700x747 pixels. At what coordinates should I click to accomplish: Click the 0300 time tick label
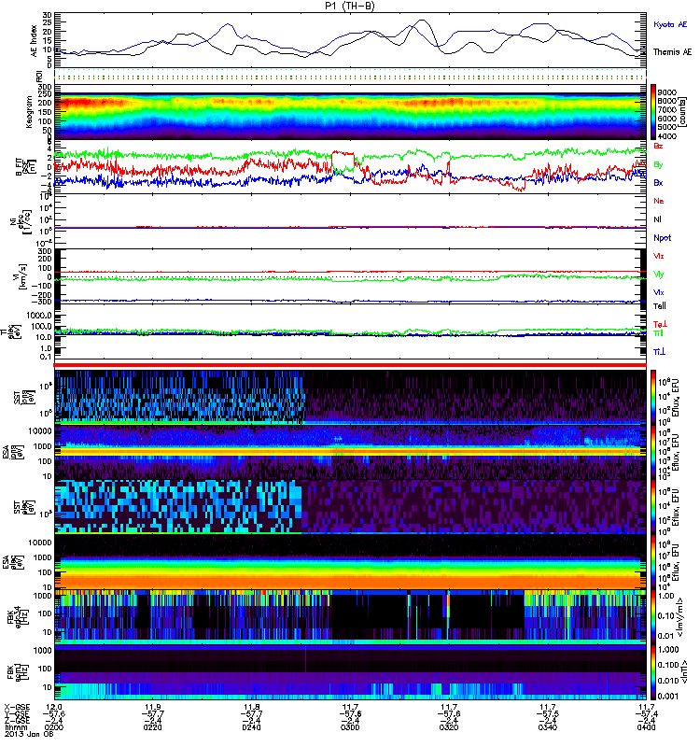point(350,727)
